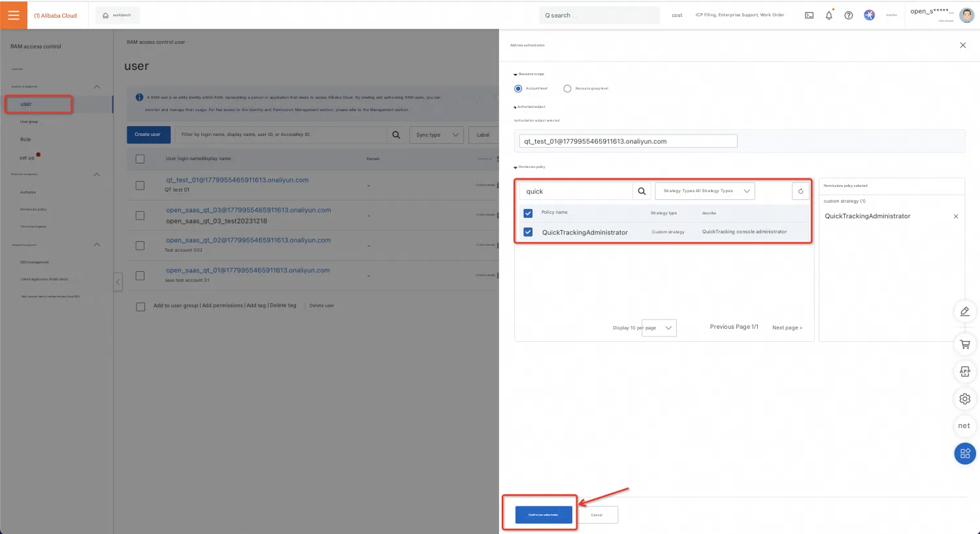Close the Add new authorization panel
The height and width of the screenshot is (534, 980).
tap(962, 45)
